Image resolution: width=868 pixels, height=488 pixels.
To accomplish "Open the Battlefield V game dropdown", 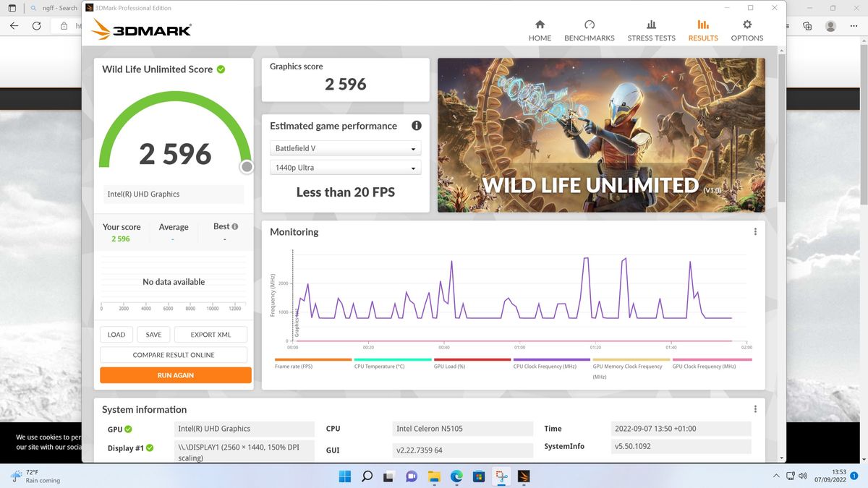I will (345, 148).
